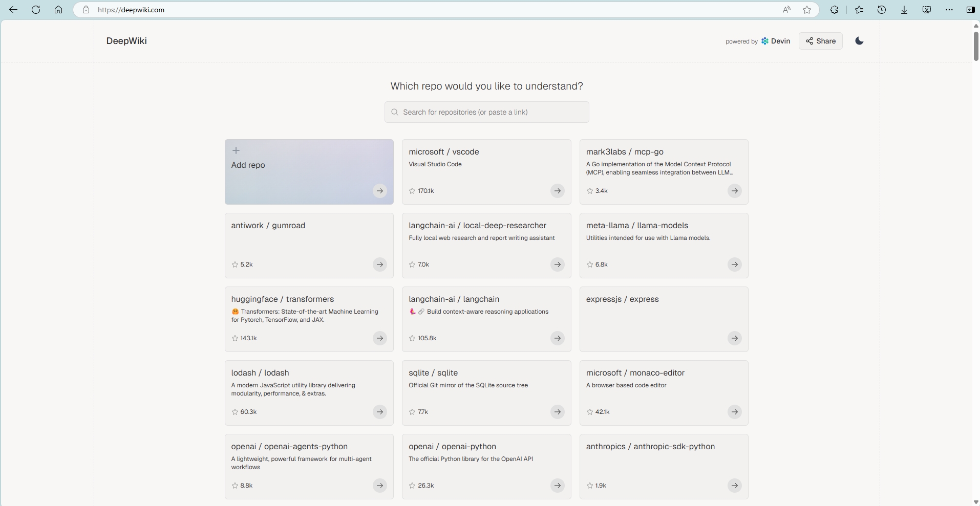Viewport: 980px width, 506px height.
Task: Open mark3labs / mcp-go arrow button
Action: [x=735, y=191]
